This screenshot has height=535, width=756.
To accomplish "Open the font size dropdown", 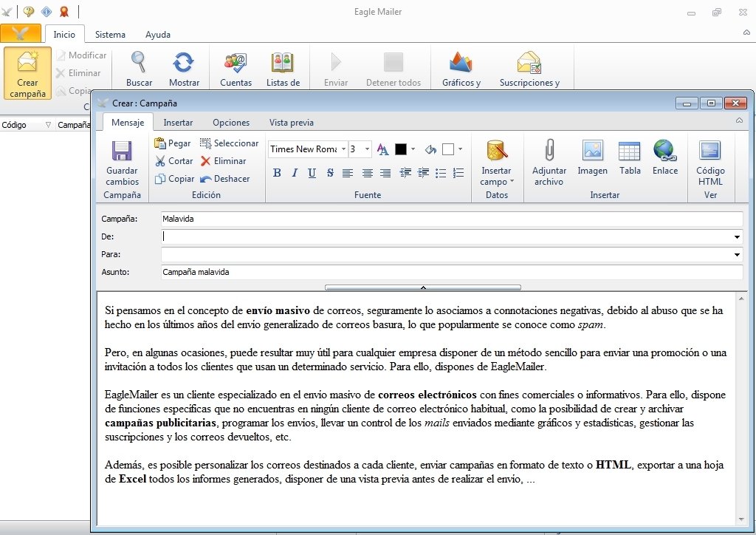I will tap(367, 149).
